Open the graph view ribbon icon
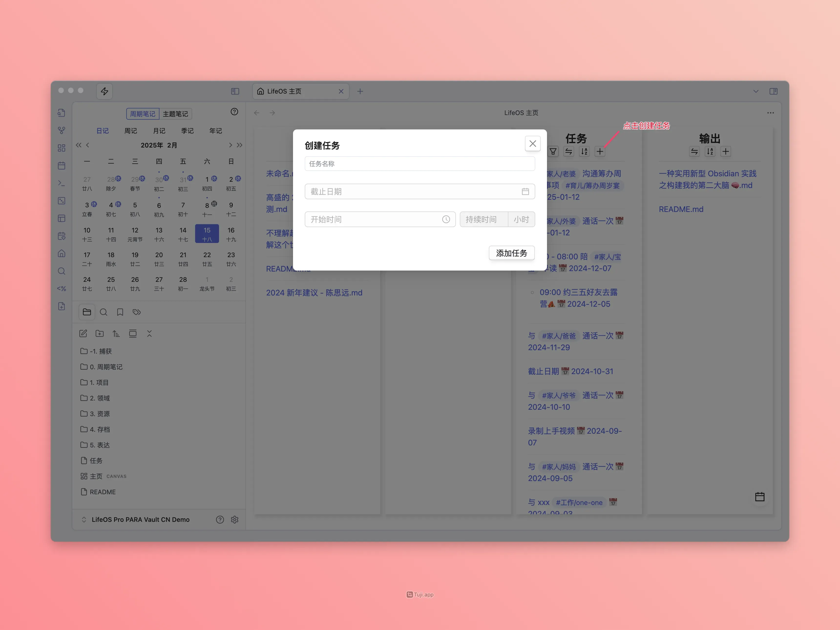840x630 pixels. coord(62,130)
